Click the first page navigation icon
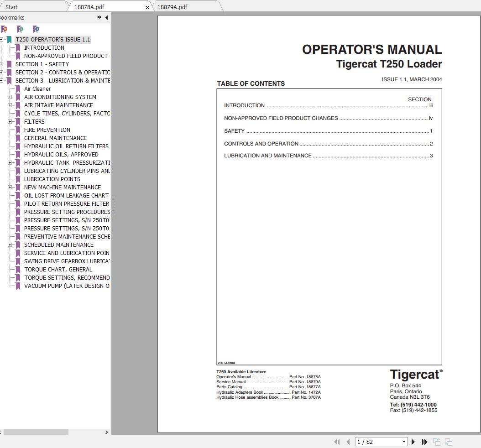 click(337, 442)
